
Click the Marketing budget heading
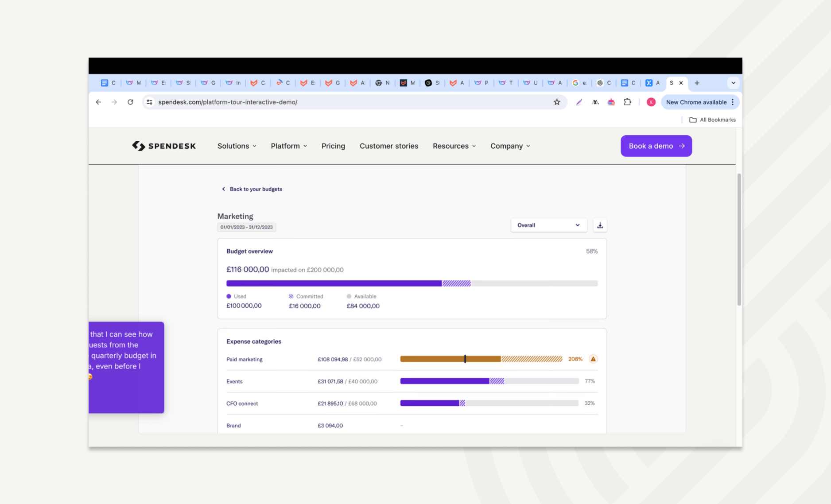tap(235, 216)
